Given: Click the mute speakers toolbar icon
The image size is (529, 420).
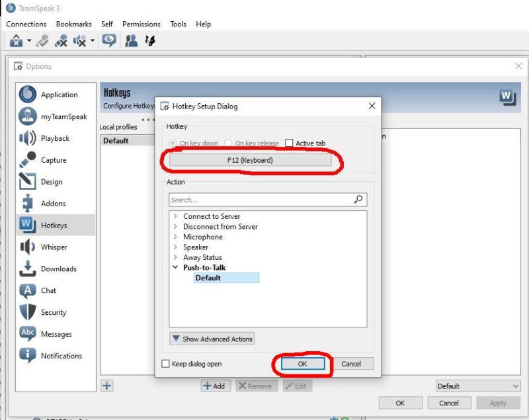Looking at the screenshot, I should pos(79,41).
